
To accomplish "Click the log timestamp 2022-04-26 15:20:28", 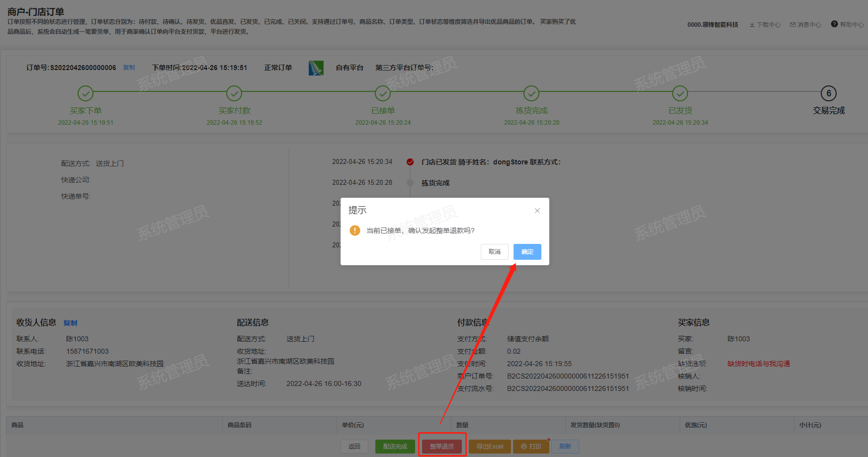I will point(362,183).
